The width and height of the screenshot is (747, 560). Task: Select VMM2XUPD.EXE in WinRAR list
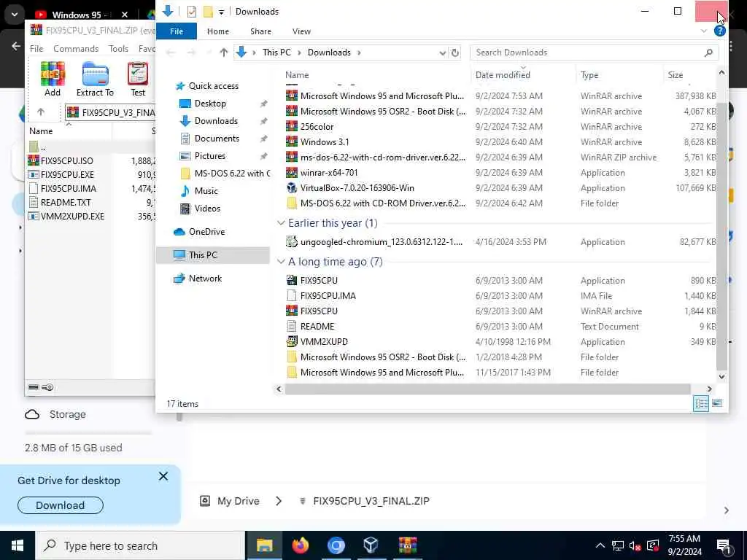(x=72, y=216)
